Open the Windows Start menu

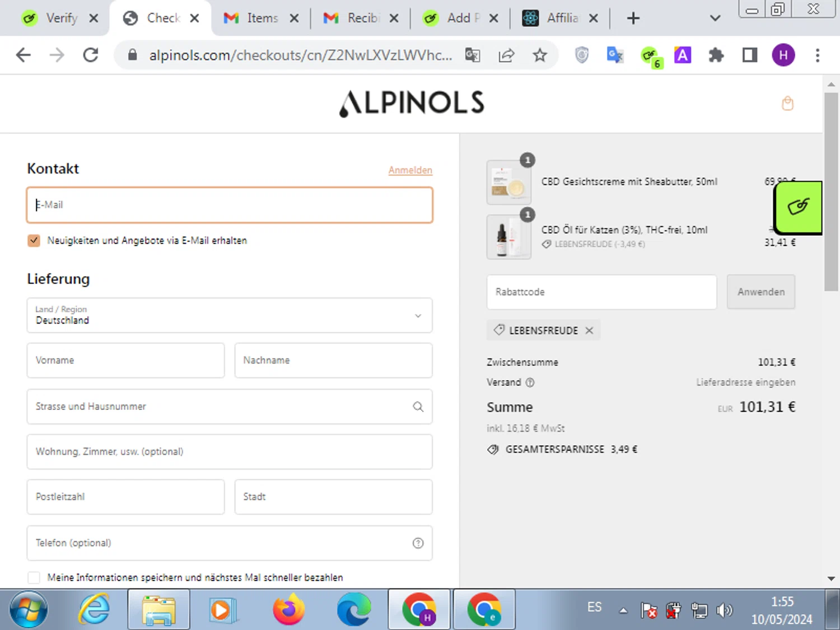(x=29, y=609)
